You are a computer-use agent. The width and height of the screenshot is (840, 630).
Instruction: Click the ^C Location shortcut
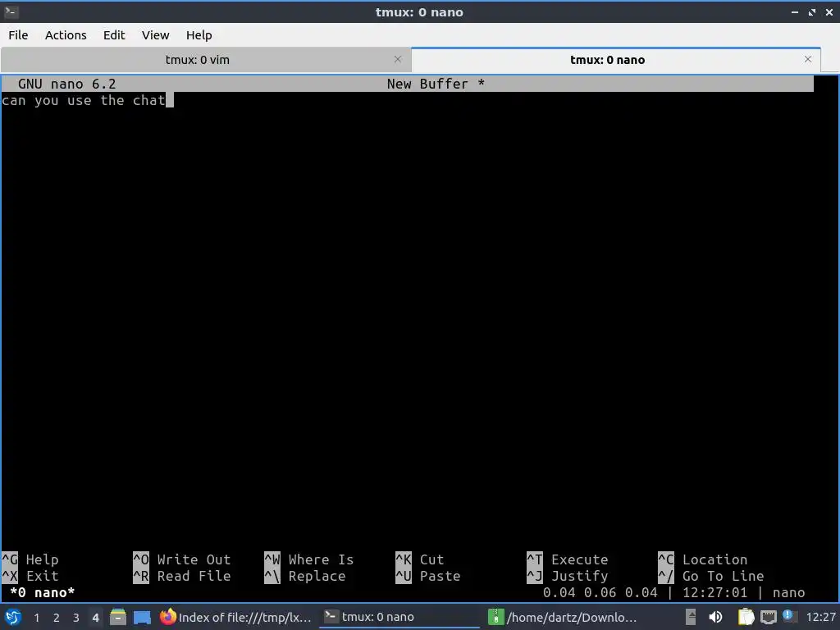pos(703,559)
